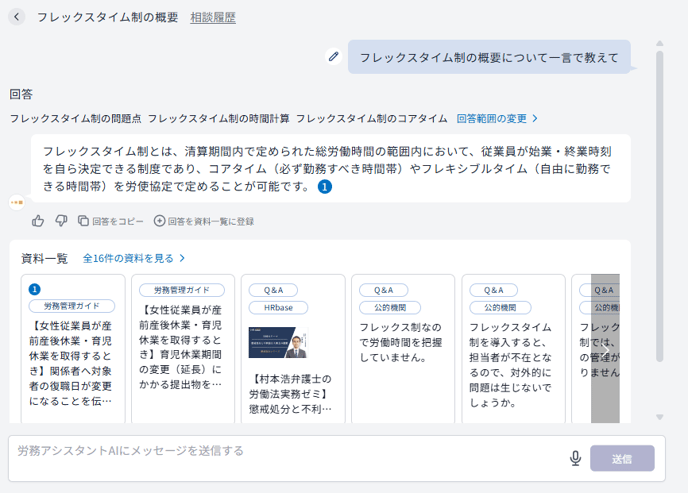Click the plus circle icon beside 回答を資料一覧に登録
Viewport: 688px width, 493px height.
point(159,221)
